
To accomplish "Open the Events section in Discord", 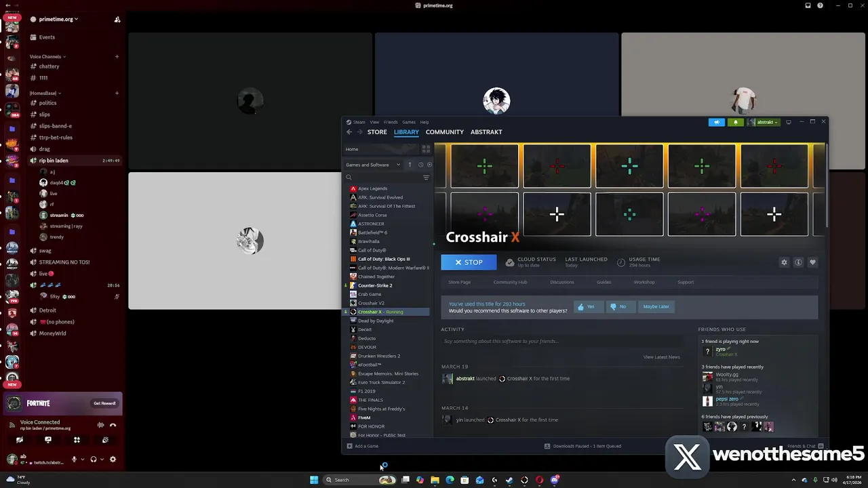I will (47, 37).
